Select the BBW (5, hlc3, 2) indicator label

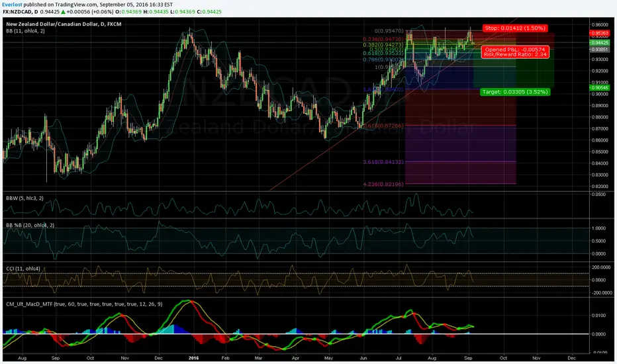[24, 199]
